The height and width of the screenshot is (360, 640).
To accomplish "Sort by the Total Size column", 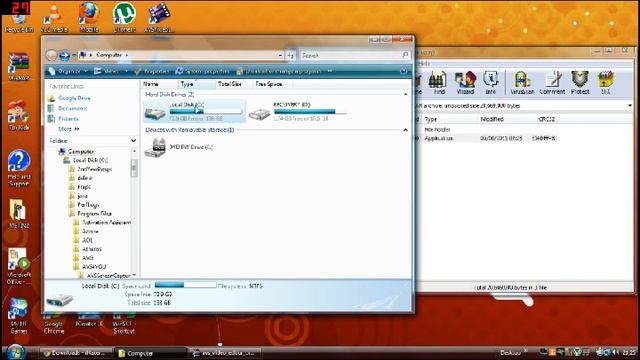I will point(233,84).
